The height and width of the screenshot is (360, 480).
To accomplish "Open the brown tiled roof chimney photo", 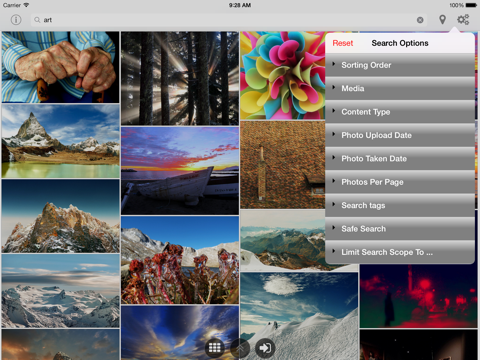I will click(x=283, y=165).
